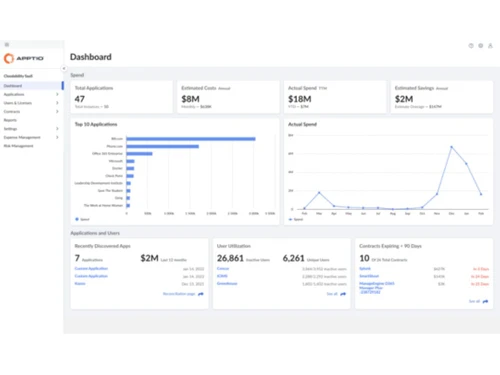Click the Jan data point in Actual Spend

click(x=466, y=164)
